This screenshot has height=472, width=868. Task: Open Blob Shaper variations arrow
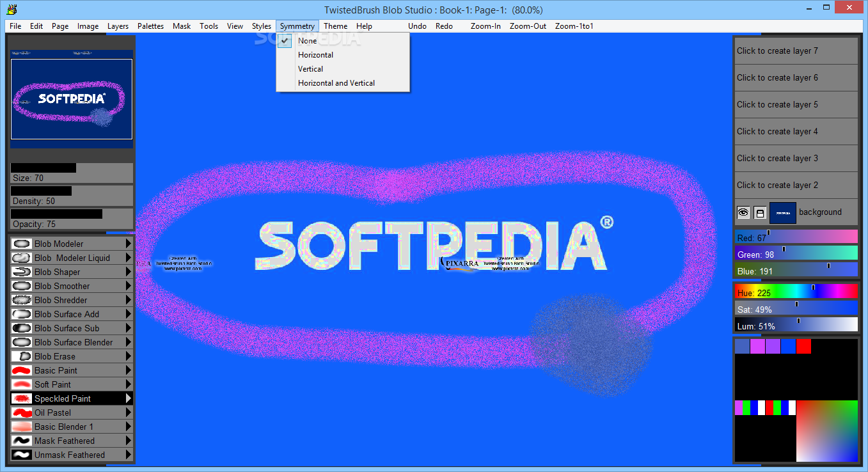(x=128, y=272)
